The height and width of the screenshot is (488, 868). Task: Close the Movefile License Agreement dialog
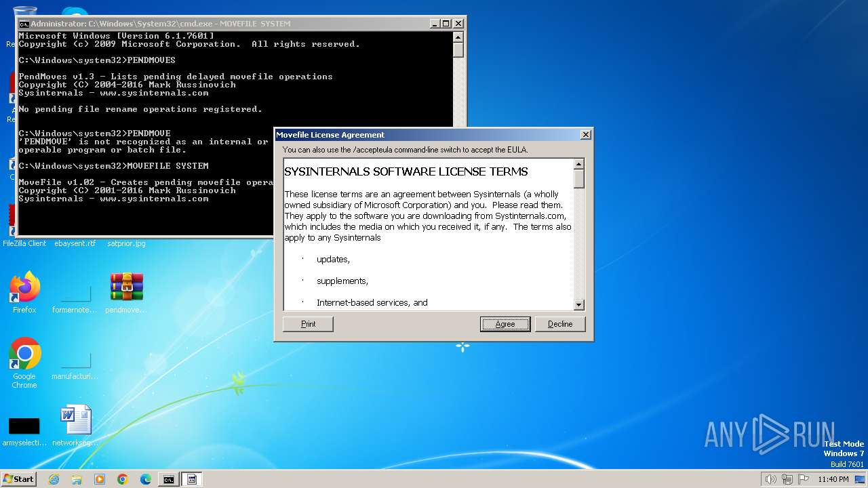586,135
